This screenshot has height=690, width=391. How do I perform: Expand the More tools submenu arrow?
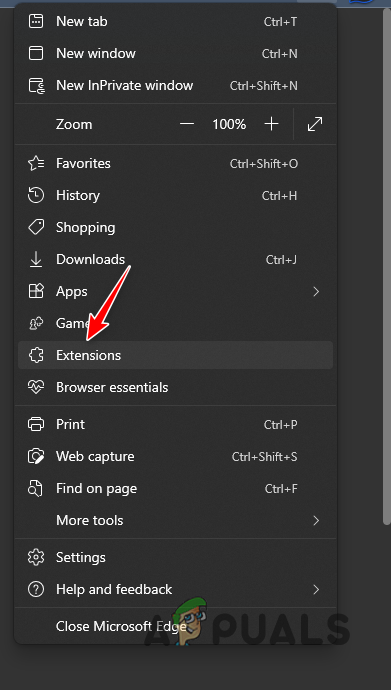click(x=316, y=521)
